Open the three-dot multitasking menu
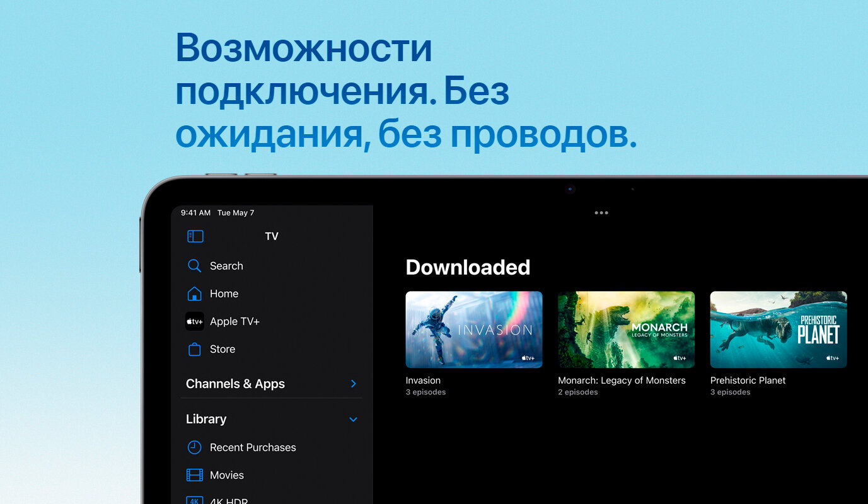 [601, 213]
